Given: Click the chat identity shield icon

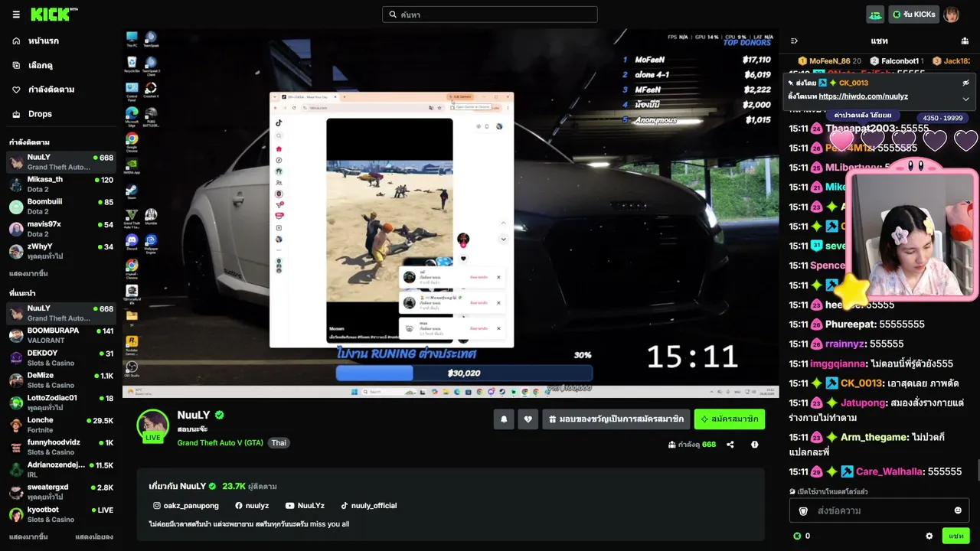Looking at the screenshot, I should [803, 510].
